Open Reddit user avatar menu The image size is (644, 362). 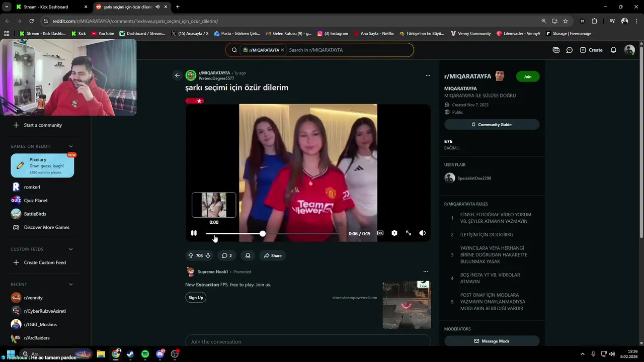coord(629,50)
